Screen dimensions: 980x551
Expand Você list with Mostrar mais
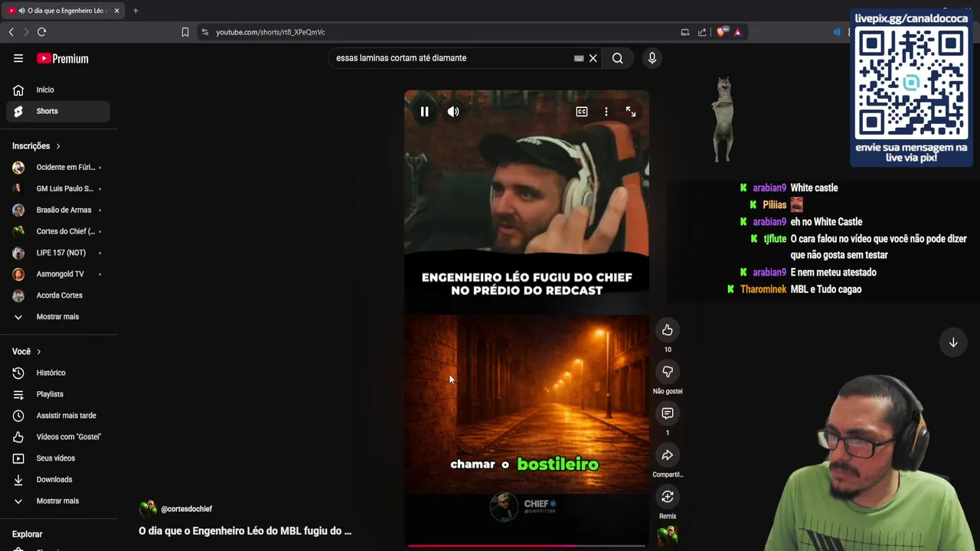(59, 501)
